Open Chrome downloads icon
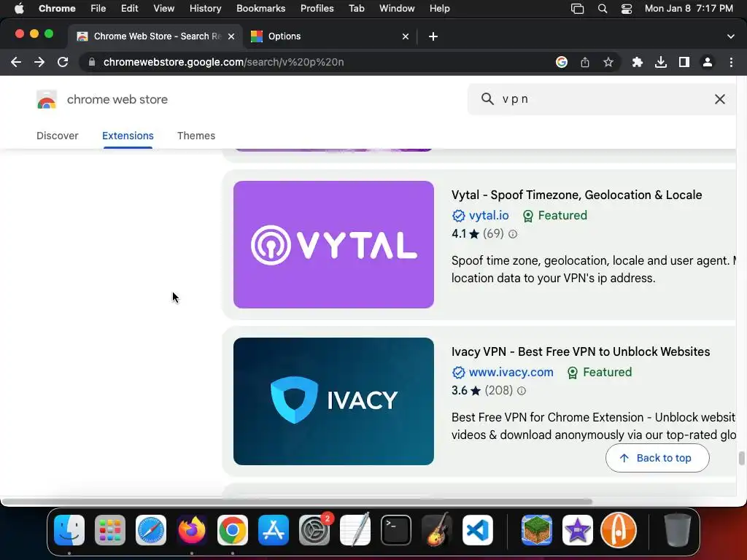The width and height of the screenshot is (747, 560). (661, 63)
